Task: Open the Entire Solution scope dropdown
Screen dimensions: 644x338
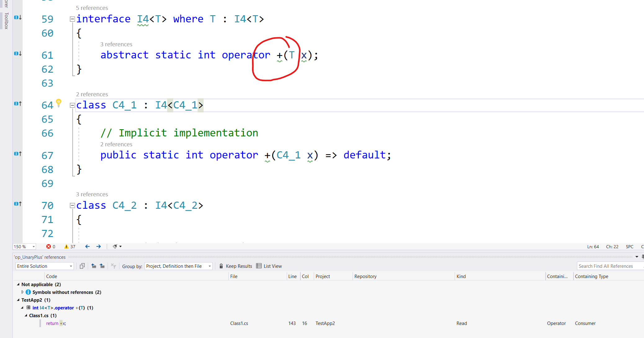Action: 44,266
